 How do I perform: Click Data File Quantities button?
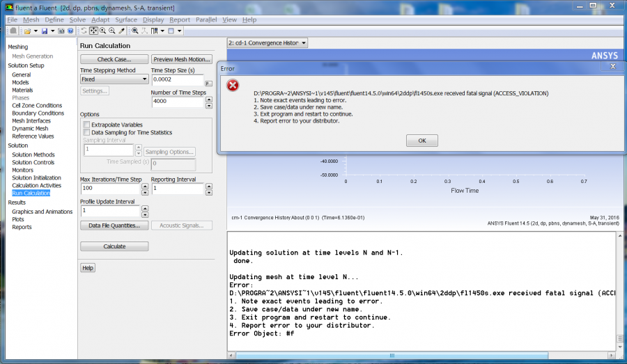(x=114, y=225)
